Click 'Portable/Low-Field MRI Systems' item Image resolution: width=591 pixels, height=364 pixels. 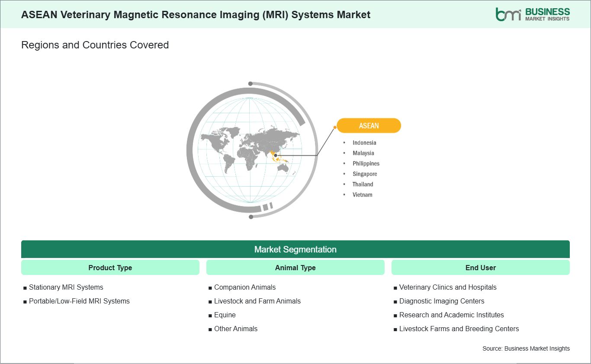click(x=79, y=301)
